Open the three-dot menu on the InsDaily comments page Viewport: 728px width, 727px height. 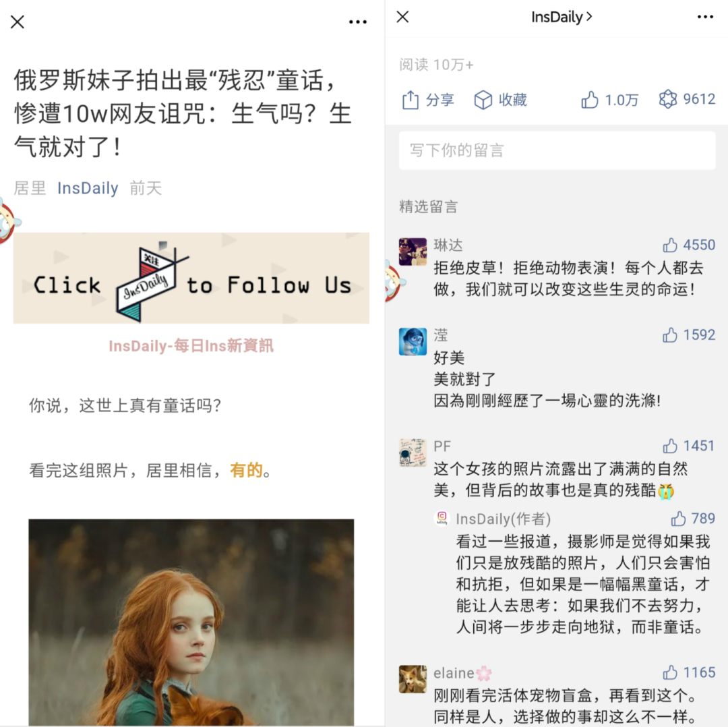[705, 17]
